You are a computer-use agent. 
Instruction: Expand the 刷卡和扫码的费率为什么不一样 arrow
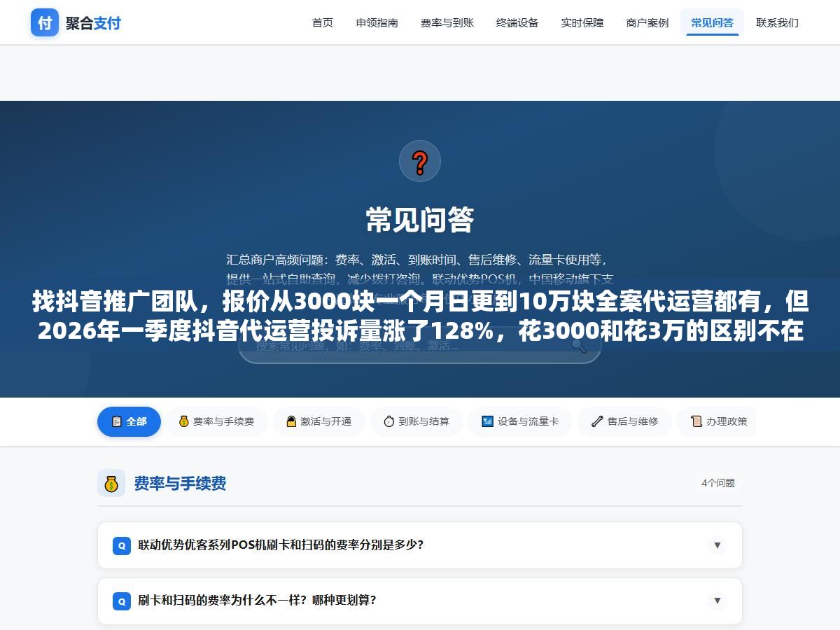pos(717,601)
